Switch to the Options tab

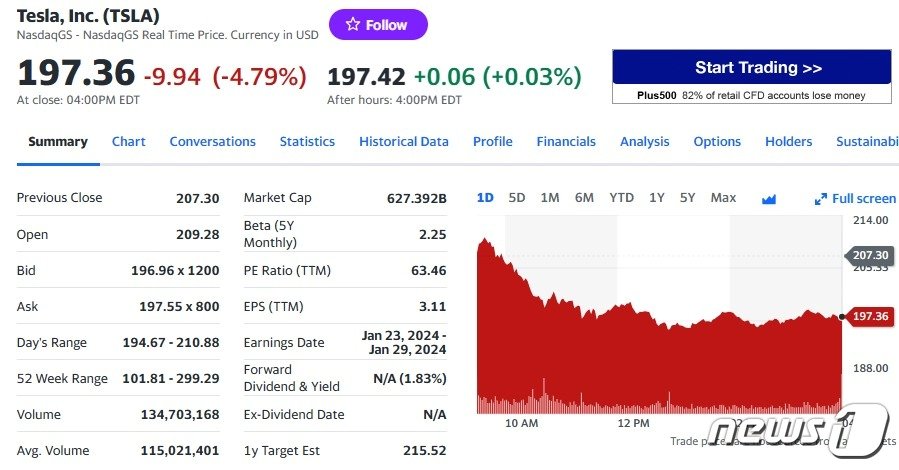click(717, 142)
